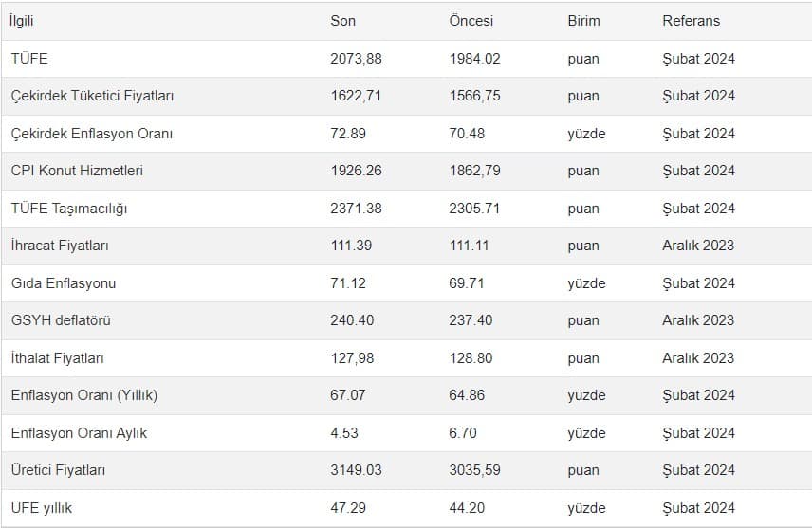
Task: Click İthalat Fiyatları link
Action: coord(58,358)
